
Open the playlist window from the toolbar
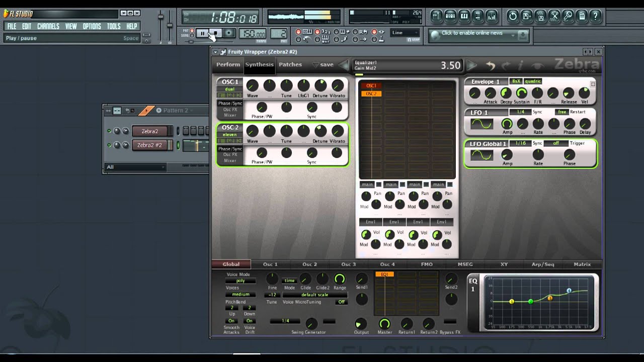436,16
